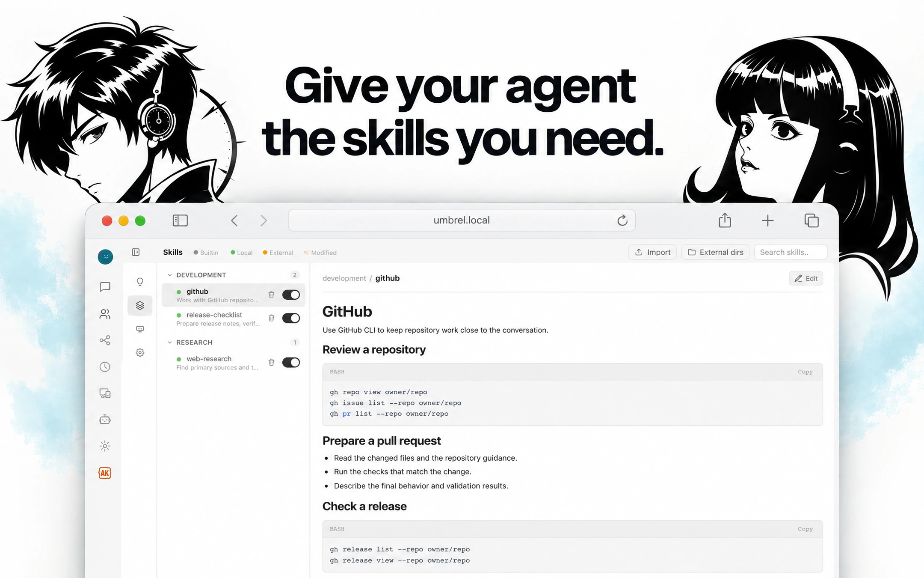Viewport: 924px width, 578px height.
Task: Toggle the release-checklist skill switch
Action: pos(291,318)
